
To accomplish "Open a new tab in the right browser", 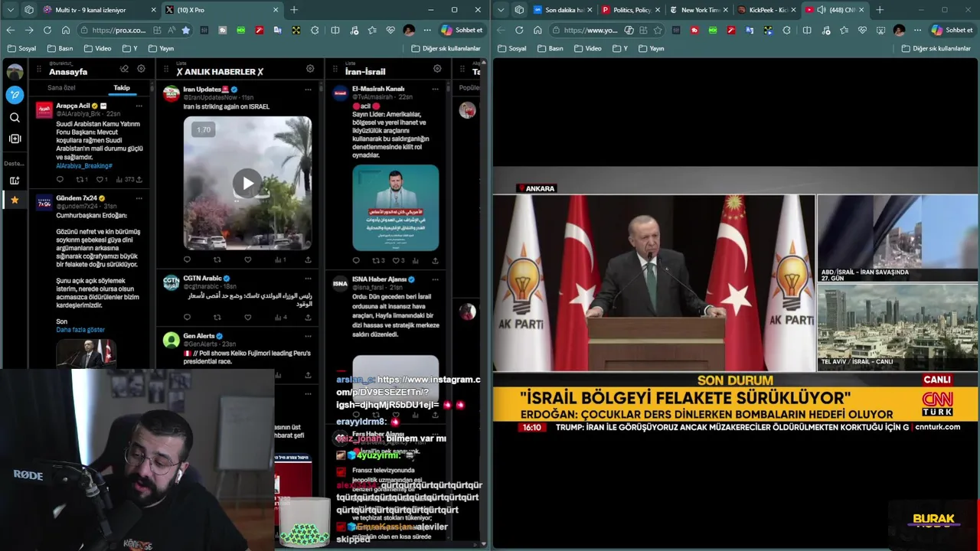I will point(879,10).
